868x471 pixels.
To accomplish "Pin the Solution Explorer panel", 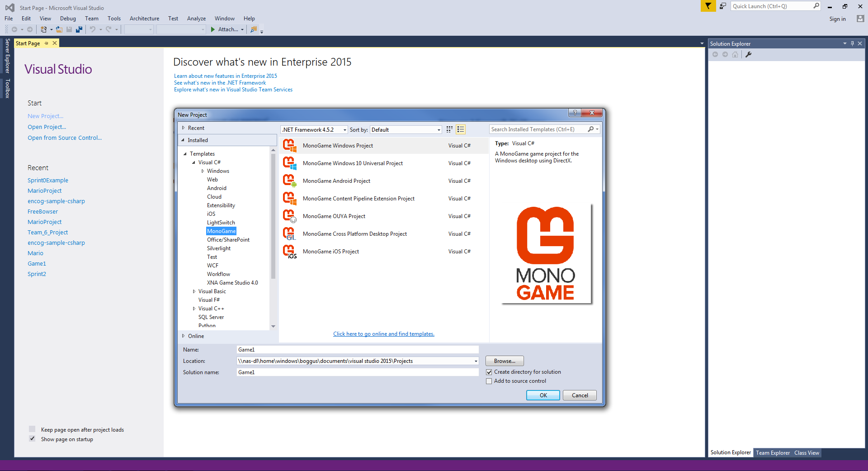I will click(852, 43).
